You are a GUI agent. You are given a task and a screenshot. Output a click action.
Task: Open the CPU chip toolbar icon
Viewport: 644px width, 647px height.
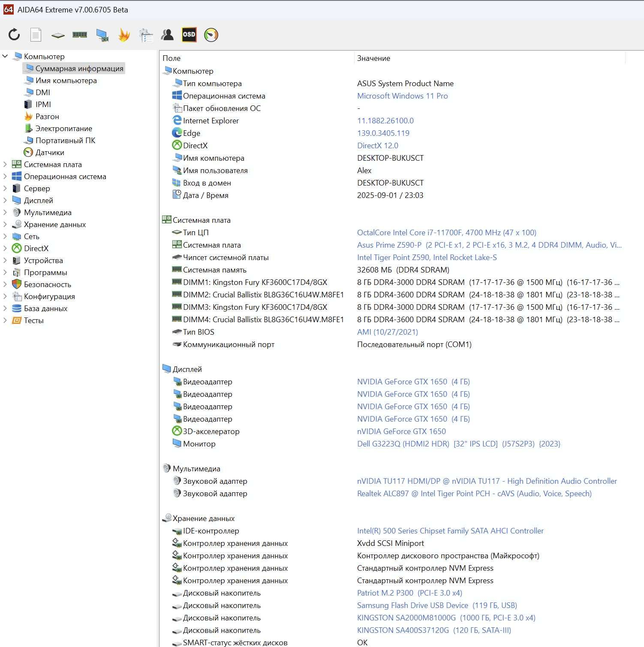click(58, 35)
